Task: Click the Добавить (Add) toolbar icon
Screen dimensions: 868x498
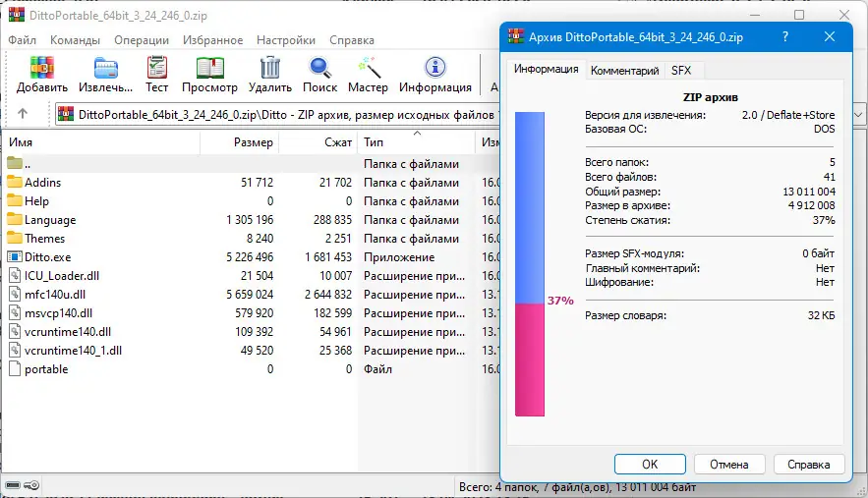Action: 41,68
